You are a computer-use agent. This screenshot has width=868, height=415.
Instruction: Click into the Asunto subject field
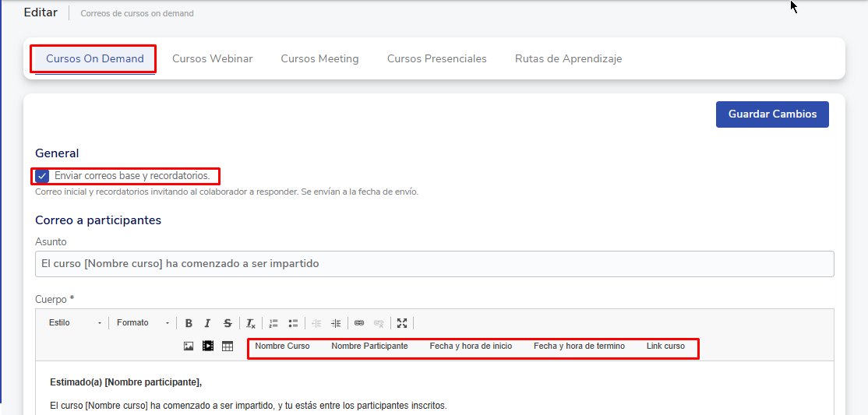click(434, 264)
